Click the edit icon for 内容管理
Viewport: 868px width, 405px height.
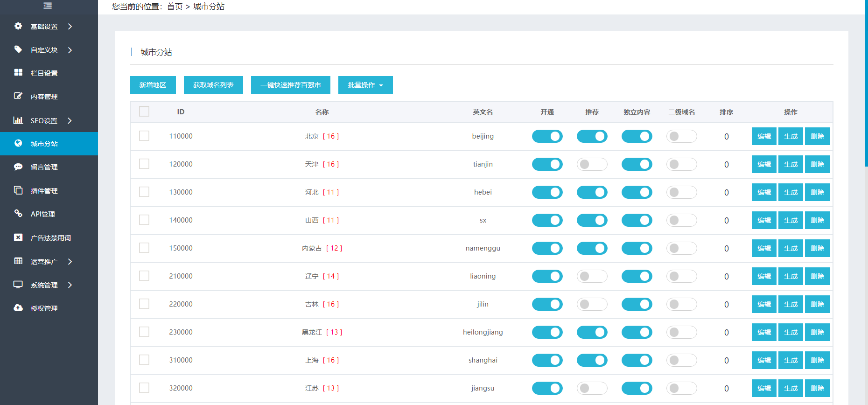click(x=18, y=96)
